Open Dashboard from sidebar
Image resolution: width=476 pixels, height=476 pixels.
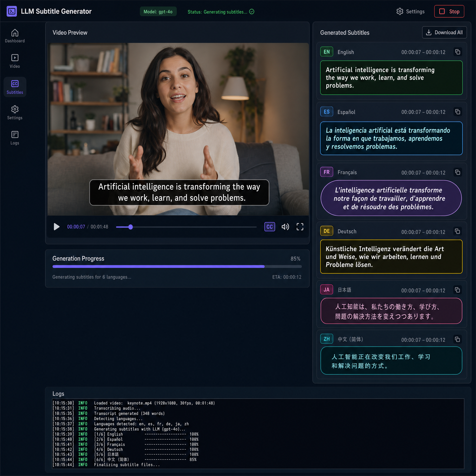(x=15, y=36)
